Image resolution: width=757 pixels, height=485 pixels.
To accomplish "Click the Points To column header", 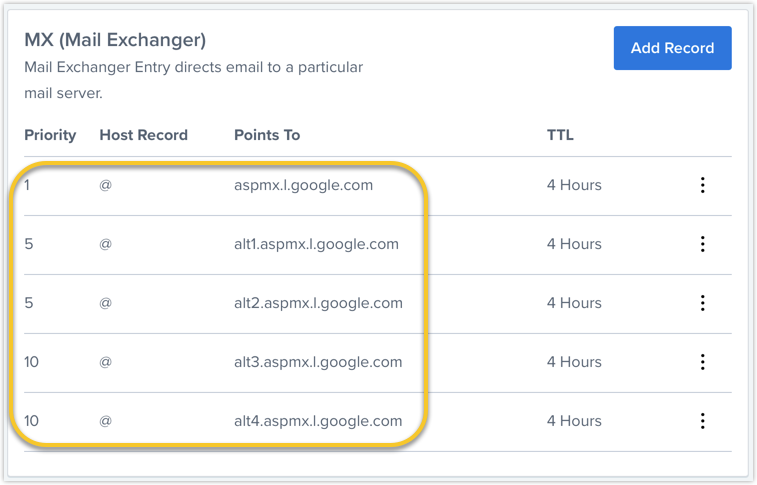I will (267, 135).
